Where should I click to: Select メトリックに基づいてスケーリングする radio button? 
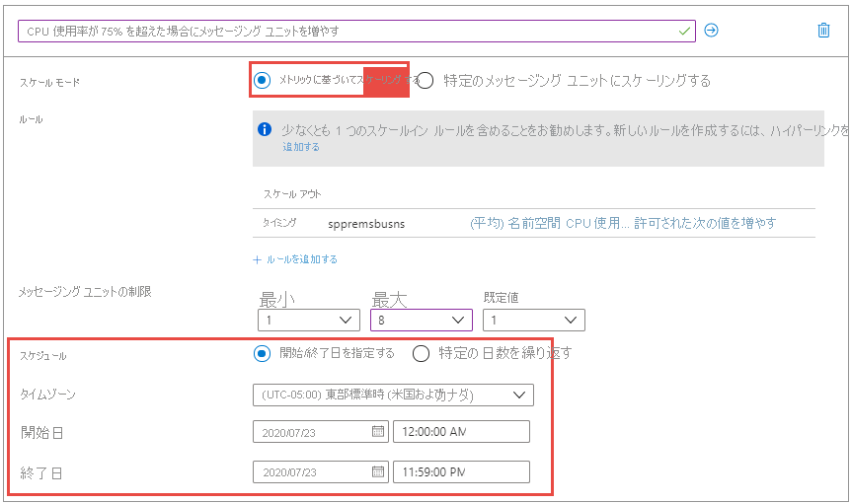pyautogui.click(x=263, y=80)
